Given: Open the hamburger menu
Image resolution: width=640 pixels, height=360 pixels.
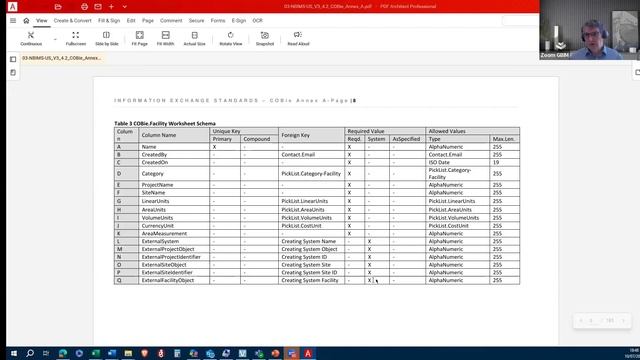Looking at the screenshot, I should click(13, 20).
